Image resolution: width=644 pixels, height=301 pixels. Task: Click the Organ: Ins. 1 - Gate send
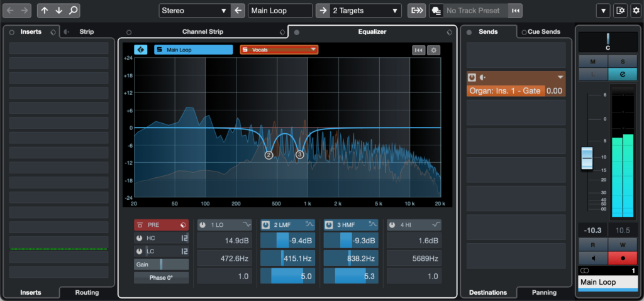coord(505,90)
